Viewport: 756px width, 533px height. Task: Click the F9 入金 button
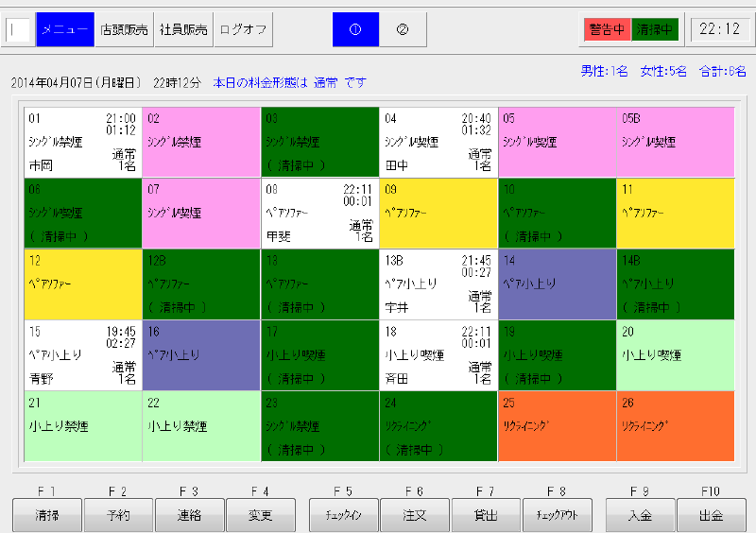(x=640, y=516)
